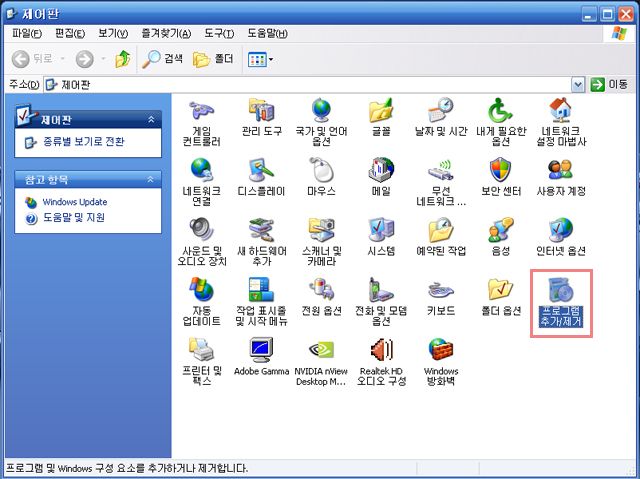
Task: Click the 검색 (Search) toolbar button
Action: click(162, 59)
